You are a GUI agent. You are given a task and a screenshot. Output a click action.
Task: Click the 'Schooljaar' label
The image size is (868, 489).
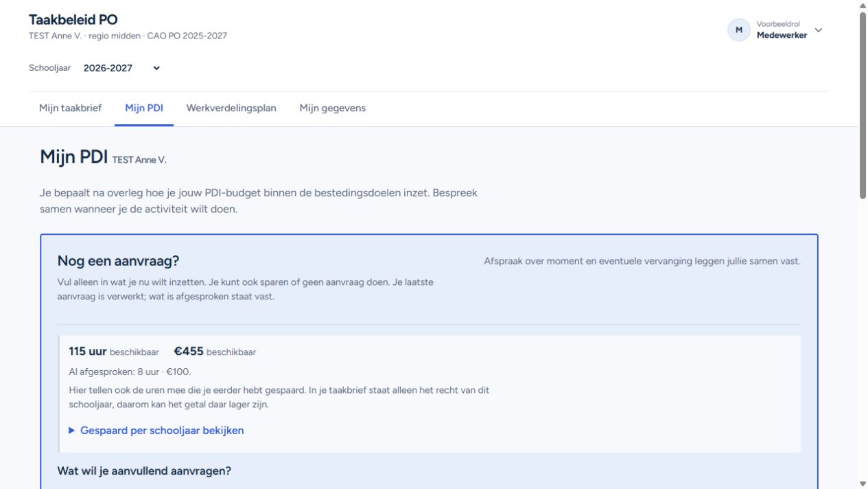click(49, 68)
